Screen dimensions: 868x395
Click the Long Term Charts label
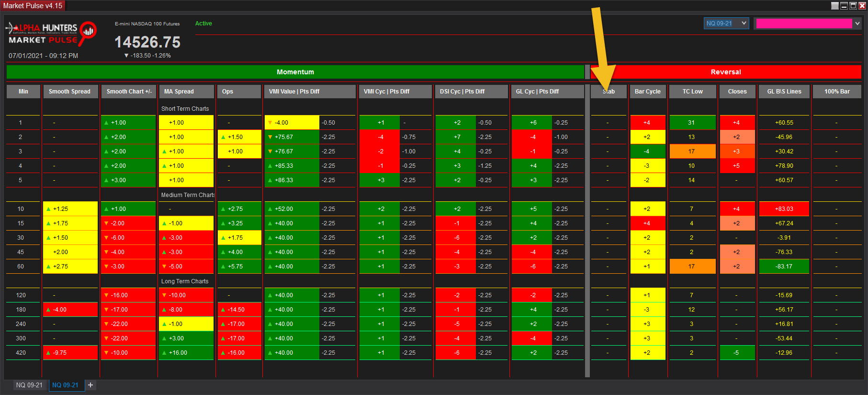point(185,281)
